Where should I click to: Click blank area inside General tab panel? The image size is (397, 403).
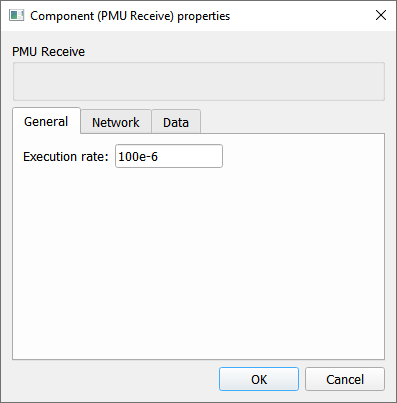coord(199,263)
